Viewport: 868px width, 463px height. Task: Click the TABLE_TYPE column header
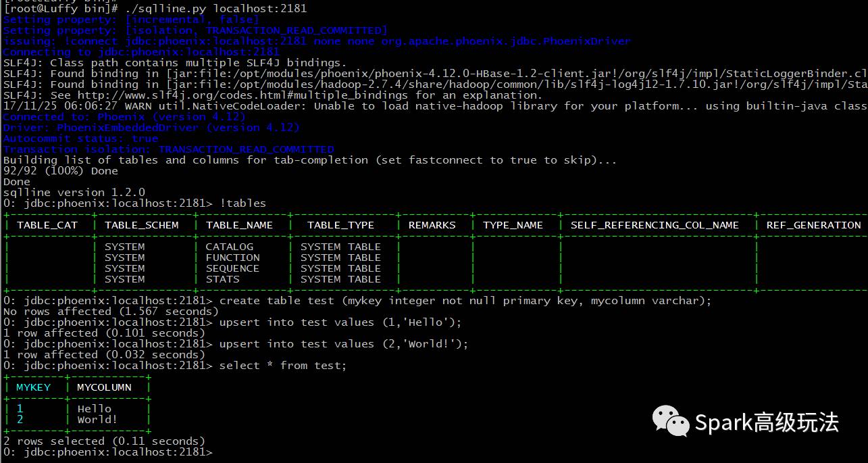pos(340,225)
